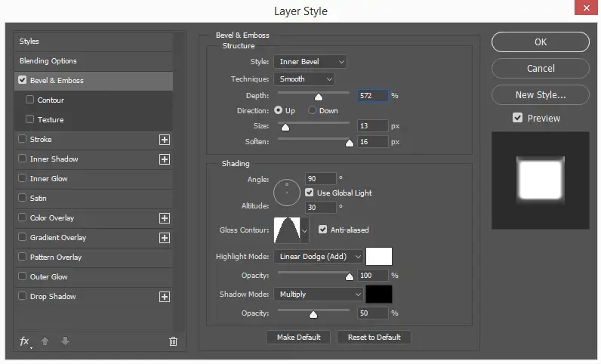The height and width of the screenshot is (364, 601).
Task: Click the plus icon beside Color Overlay
Action: (165, 218)
